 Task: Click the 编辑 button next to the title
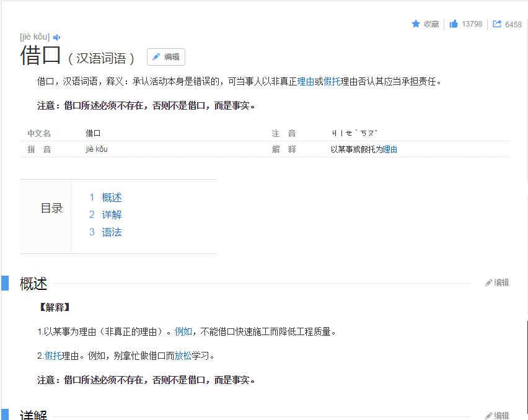tap(165, 56)
